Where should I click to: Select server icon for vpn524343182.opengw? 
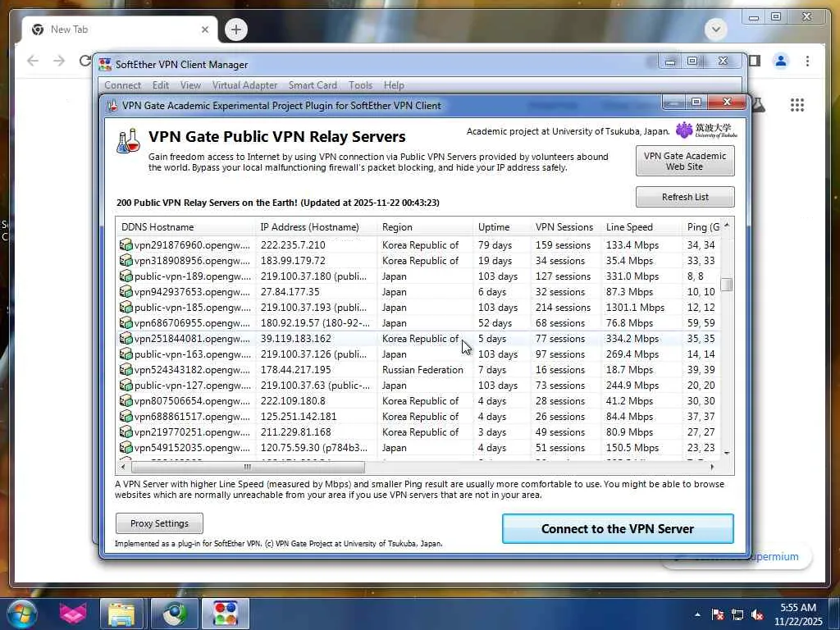126,369
